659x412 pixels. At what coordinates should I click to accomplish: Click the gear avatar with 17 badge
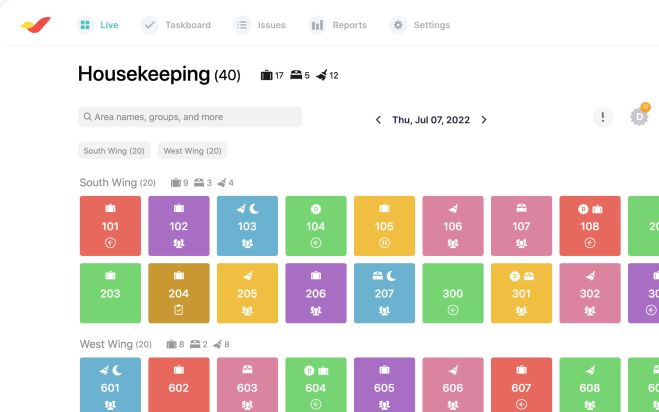tap(639, 116)
